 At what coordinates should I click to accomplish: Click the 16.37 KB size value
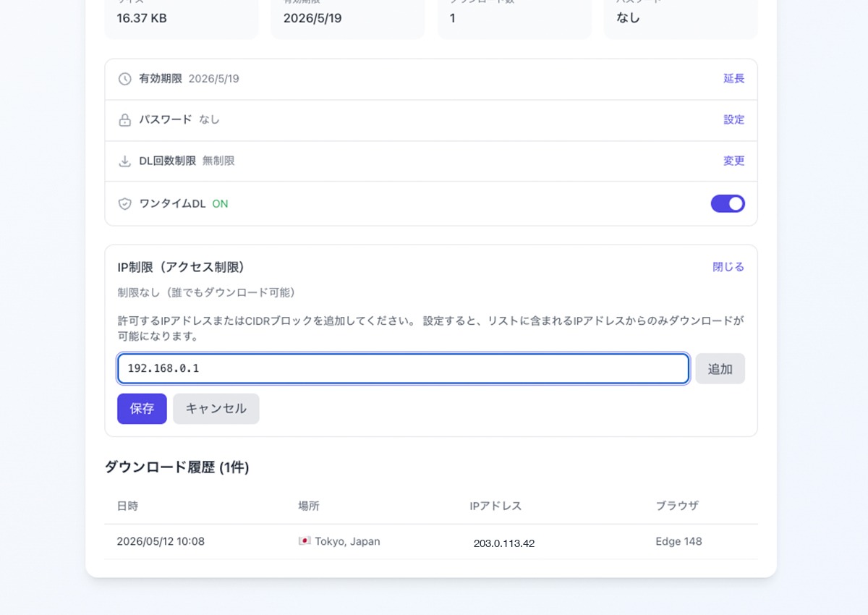tap(142, 18)
